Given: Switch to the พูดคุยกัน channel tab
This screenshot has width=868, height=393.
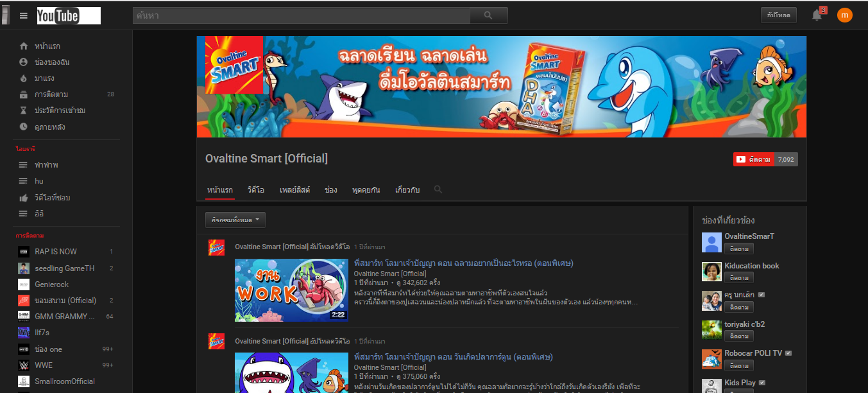Looking at the screenshot, I should [366, 190].
